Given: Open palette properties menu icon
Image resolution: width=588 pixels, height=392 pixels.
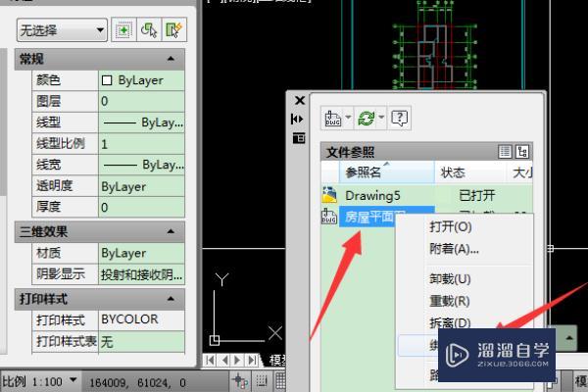Looking at the screenshot, I should point(299,138).
